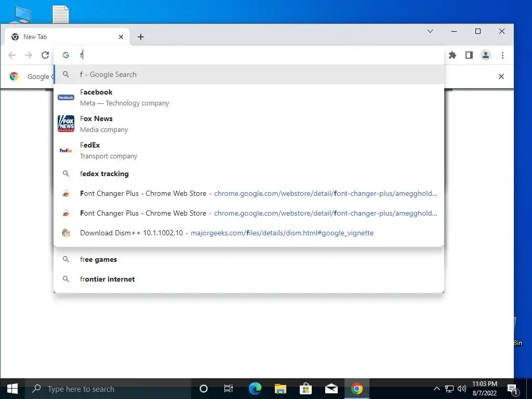532x399 pixels.
Task: Open Microsoft Store from the taskbar
Action: [x=305, y=389]
